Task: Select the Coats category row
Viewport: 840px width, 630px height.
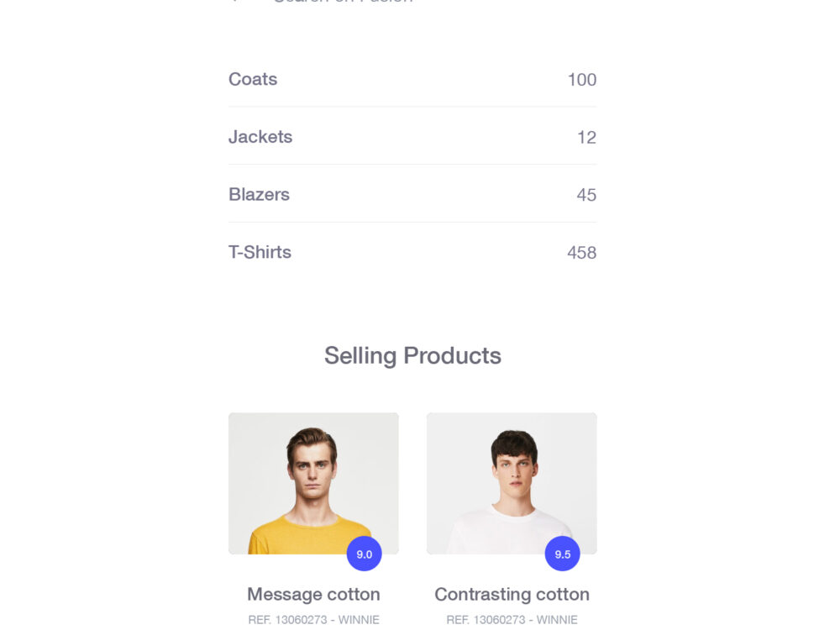Action: click(252, 79)
